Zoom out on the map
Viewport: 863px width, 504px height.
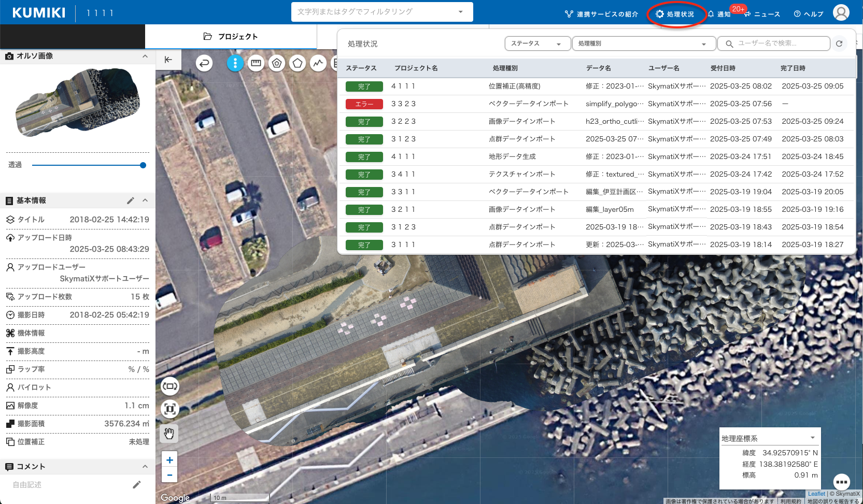169,475
